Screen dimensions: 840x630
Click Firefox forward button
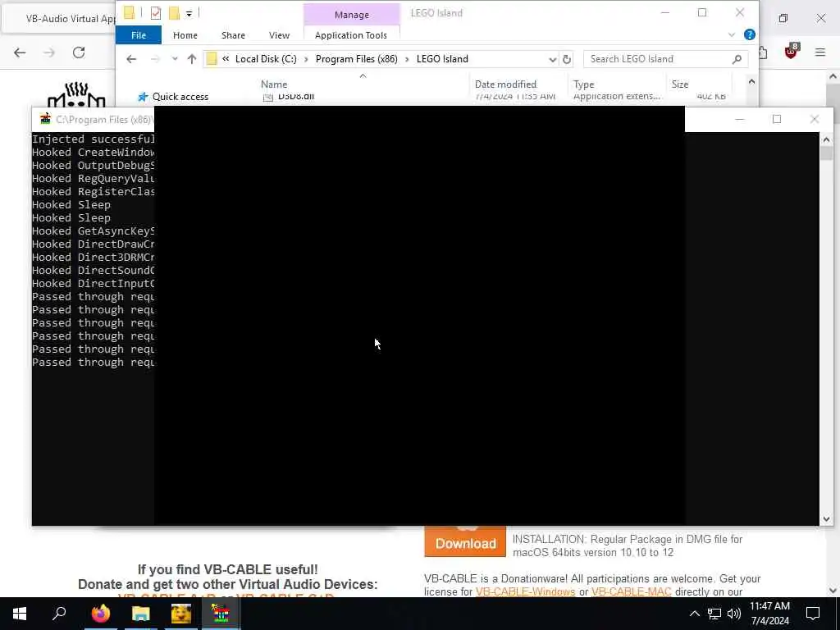pyautogui.click(x=48, y=52)
